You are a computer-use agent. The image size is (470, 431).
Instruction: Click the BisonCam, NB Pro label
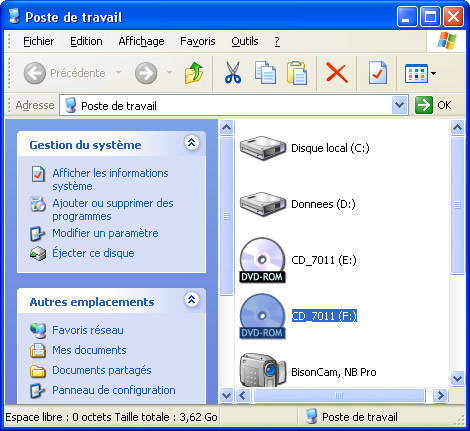[334, 372]
